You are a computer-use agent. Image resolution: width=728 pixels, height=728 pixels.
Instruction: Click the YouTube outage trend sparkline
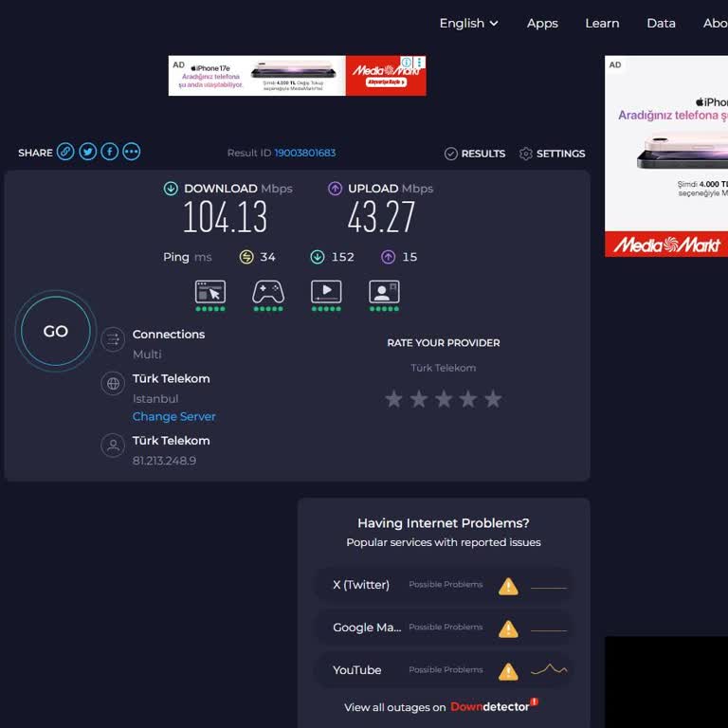pyautogui.click(x=549, y=669)
